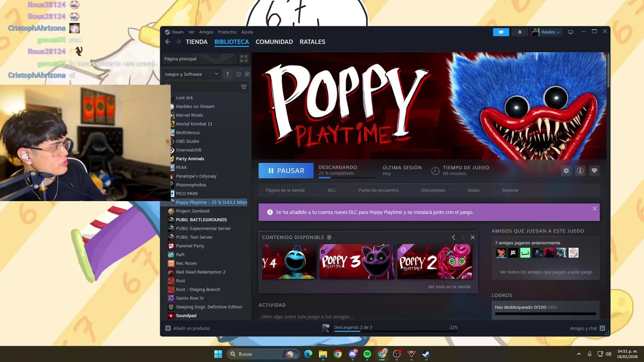Screen dimensions: 644x362
Task: Open Poppy Playtime settings gear
Action: [x=566, y=171]
